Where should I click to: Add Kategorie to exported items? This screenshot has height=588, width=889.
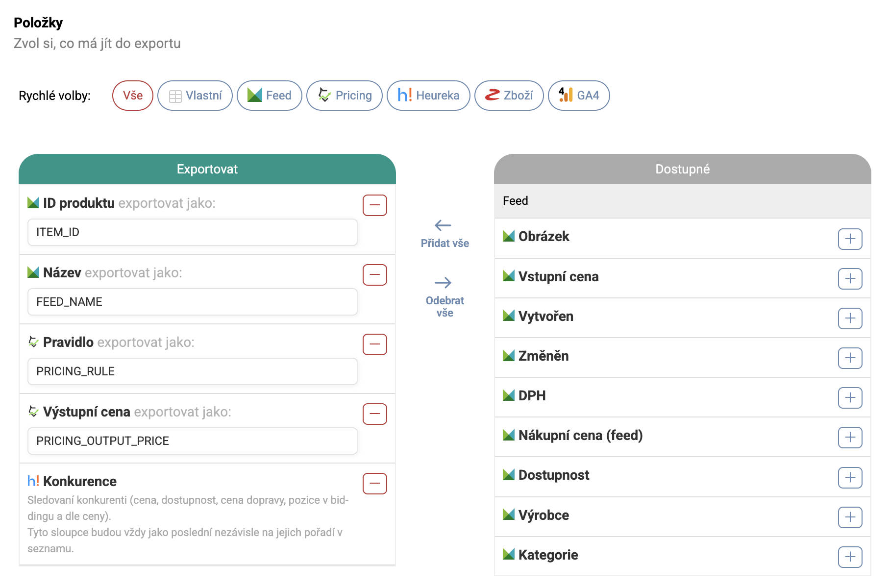850,557
